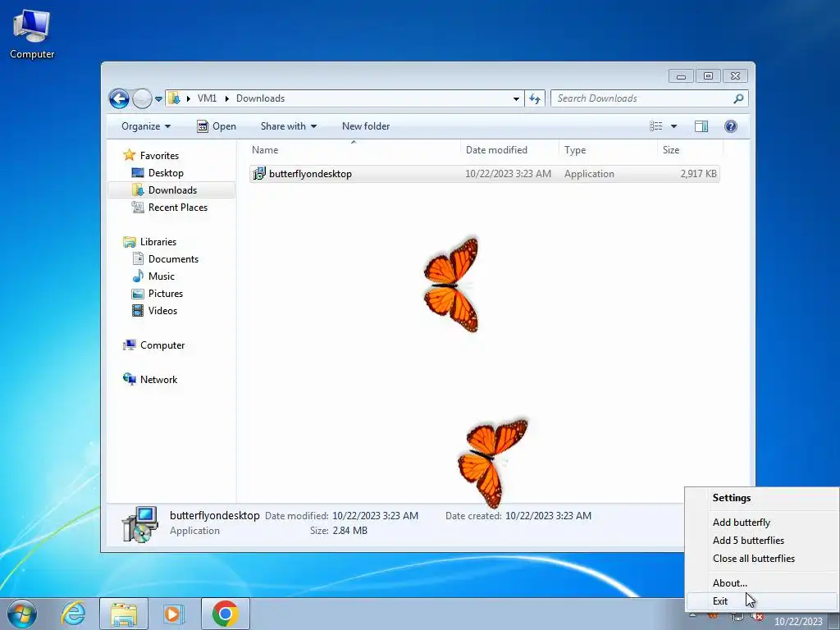Click the Back navigation arrow in Explorer
Image resolution: width=840 pixels, height=630 pixels.
point(119,98)
